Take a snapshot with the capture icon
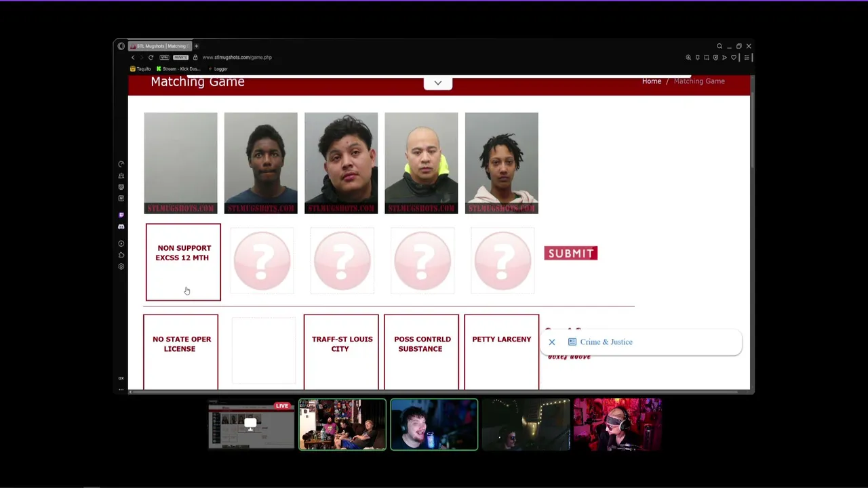This screenshot has width=868, height=488. pyautogui.click(x=706, y=58)
